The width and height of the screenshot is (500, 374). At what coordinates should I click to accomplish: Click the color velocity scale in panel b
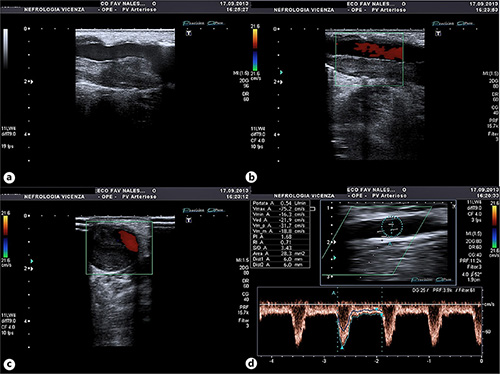pos(255,50)
